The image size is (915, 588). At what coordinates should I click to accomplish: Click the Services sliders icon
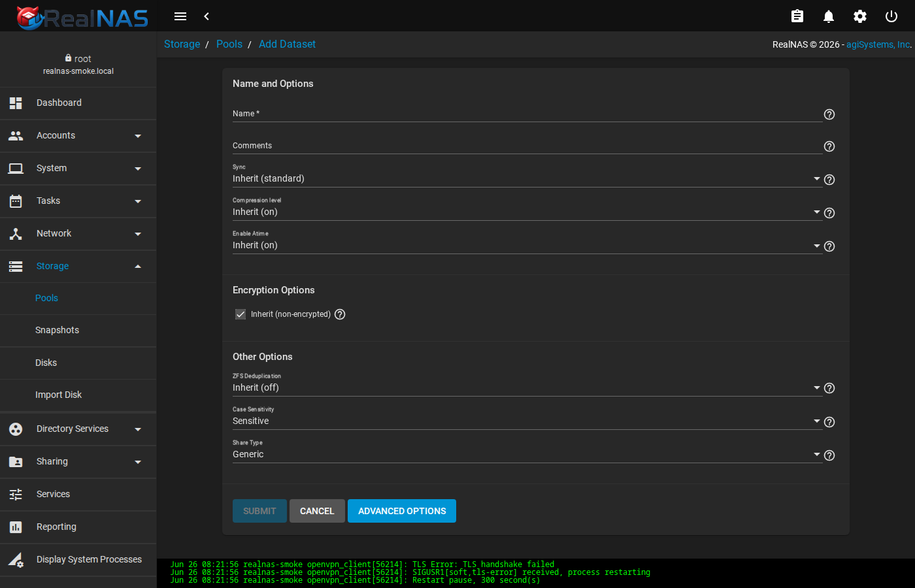pyautogui.click(x=16, y=494)
